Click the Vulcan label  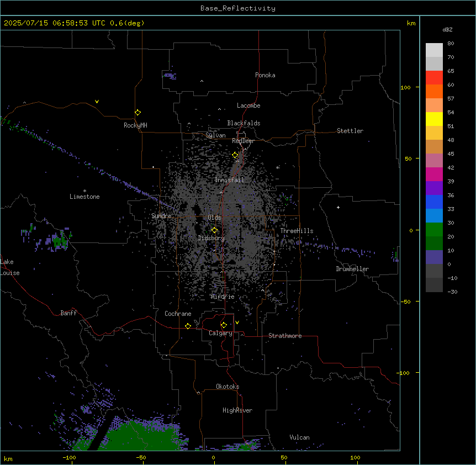click(299, 437)
